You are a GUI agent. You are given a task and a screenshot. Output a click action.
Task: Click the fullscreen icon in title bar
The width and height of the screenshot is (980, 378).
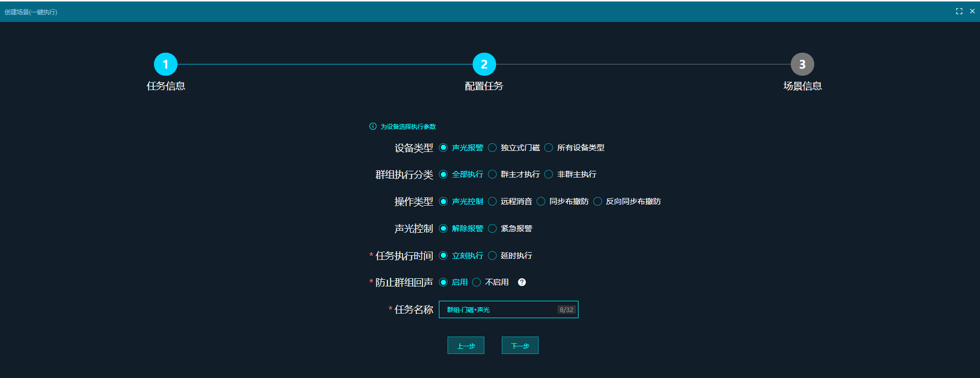pyautogui.click(x=959, y=11)
